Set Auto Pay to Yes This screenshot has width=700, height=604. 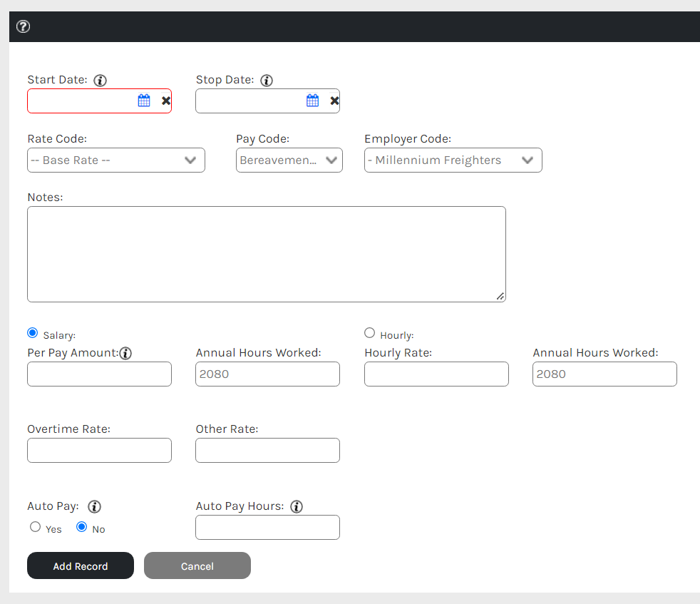tap(35, 527)
